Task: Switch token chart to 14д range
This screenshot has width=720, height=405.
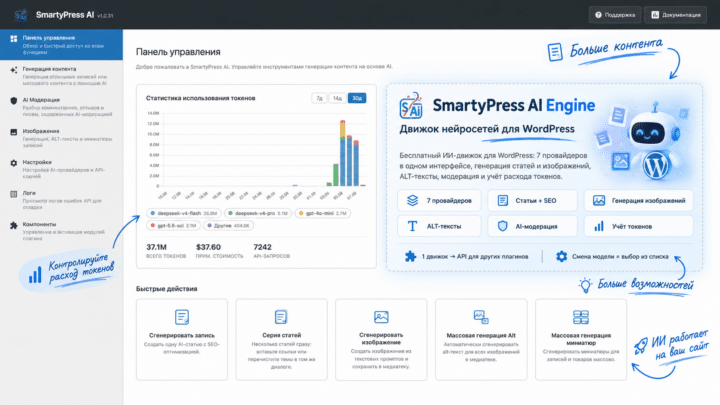Action: (337, 98)
